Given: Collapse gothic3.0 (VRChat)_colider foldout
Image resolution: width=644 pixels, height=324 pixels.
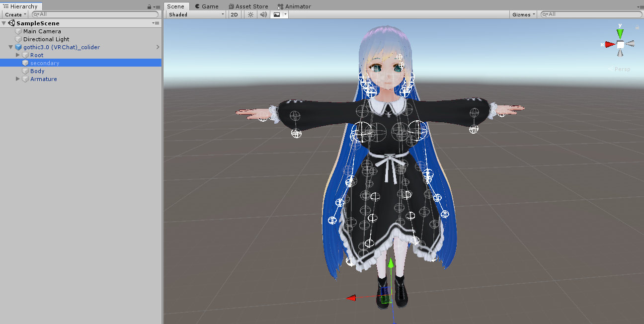Looking at the screenshot, I should pyautogui.click(x=11, y=47).
